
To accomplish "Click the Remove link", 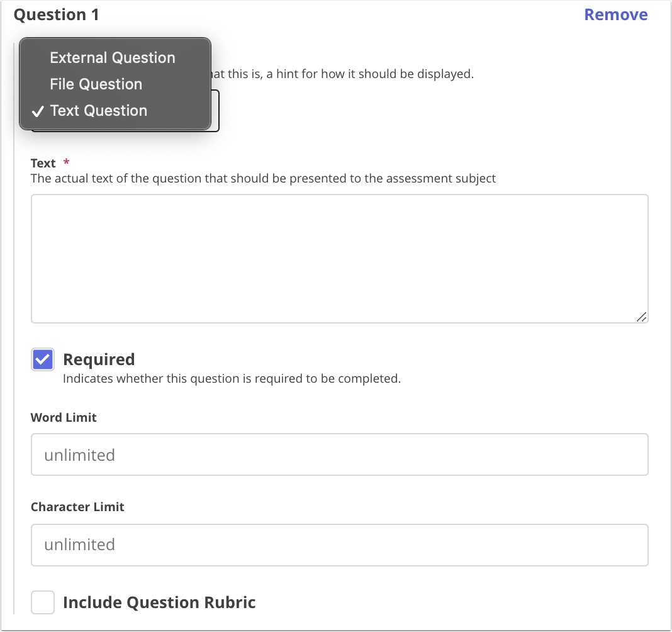I will (x=615, y=14).
